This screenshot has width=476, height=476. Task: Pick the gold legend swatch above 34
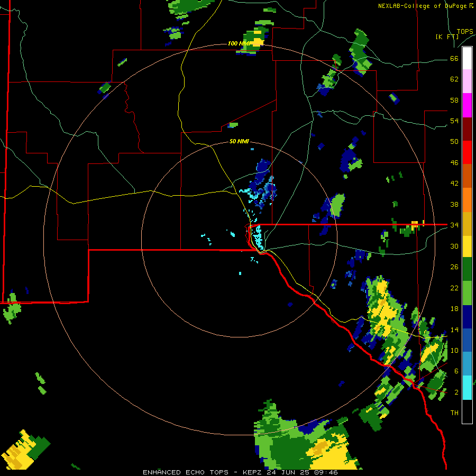(467, 224)
